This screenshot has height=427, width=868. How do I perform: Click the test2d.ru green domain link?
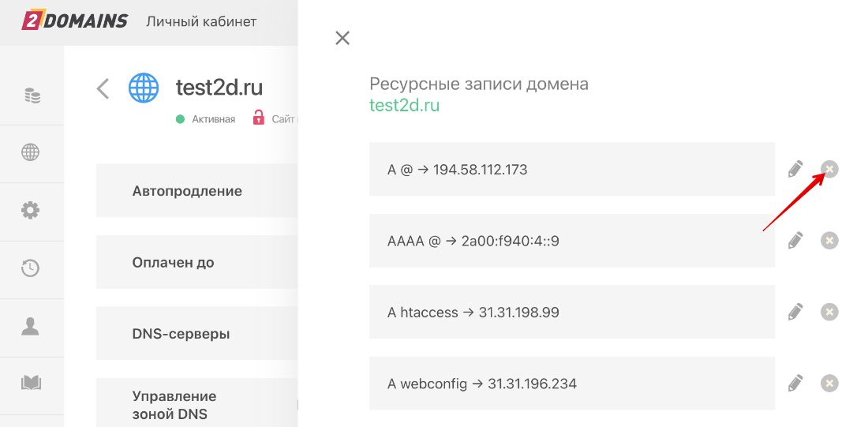tap(404, 105)
